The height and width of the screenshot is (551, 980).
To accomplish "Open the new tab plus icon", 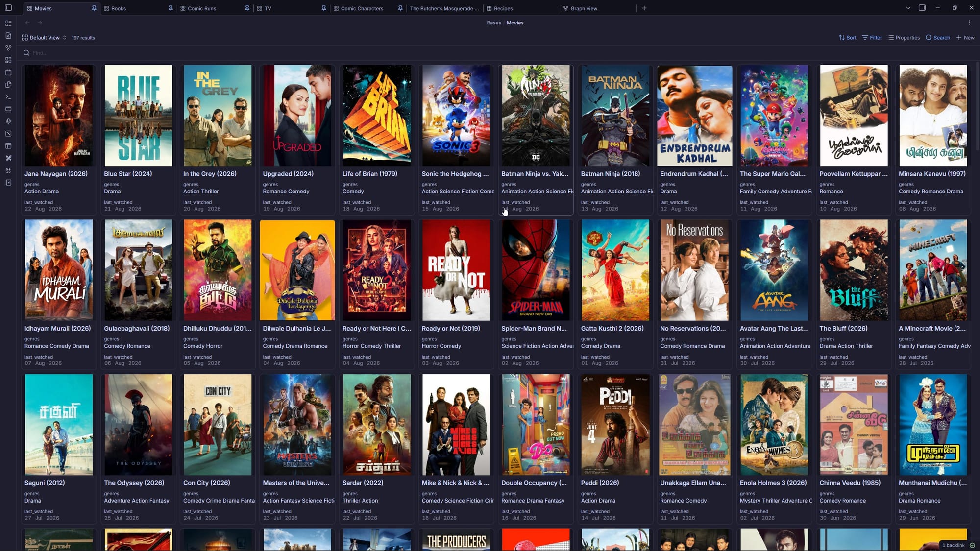I will (644, 8).
